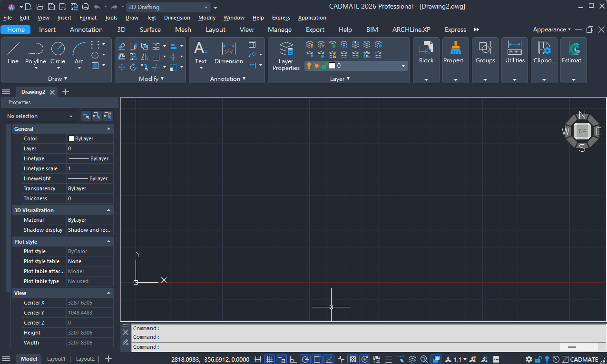
Task: Switch to the Layout1 tab
Action: point(56,359)
